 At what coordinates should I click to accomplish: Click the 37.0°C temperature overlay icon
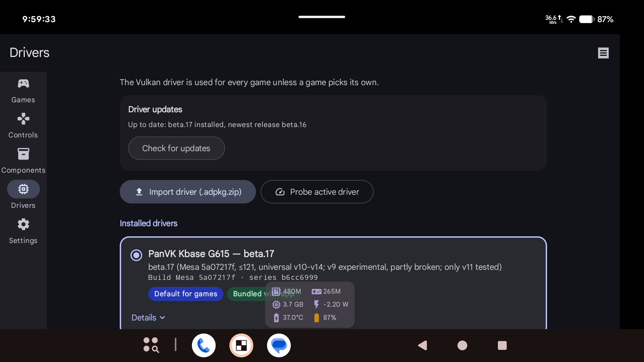click(276, 317)
